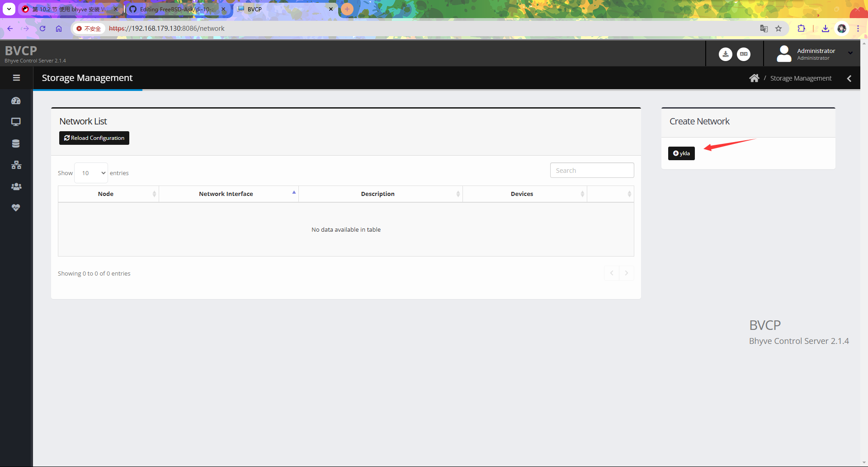Screen dimensions: 868x467
Task: Click the next page pagination arrow
Action: [x=626, y=273]
